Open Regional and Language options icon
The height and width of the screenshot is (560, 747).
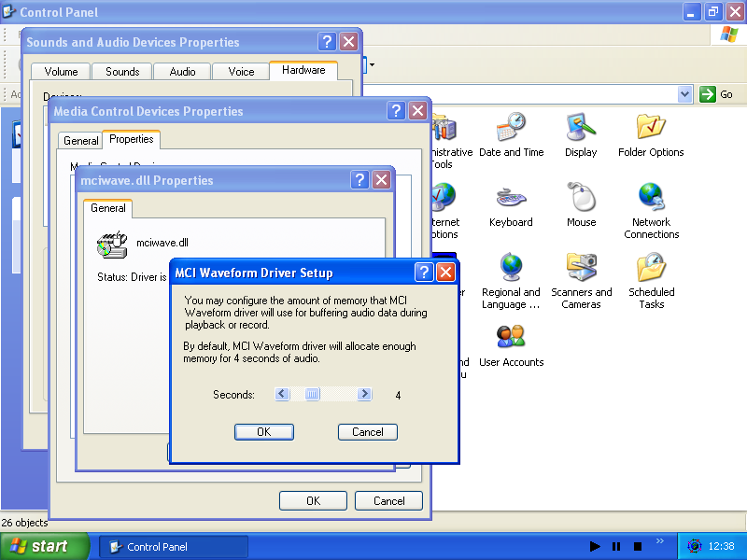[x=511, y=268]
